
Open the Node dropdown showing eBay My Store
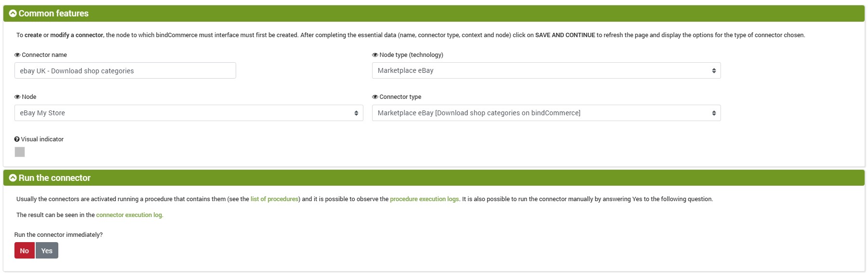point(188,113)
